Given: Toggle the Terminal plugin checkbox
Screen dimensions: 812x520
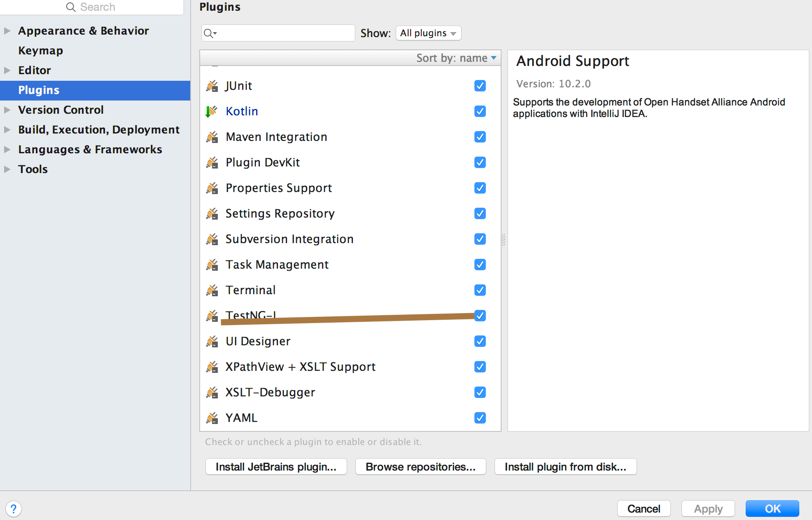Looking at the screenshot, I should [x=480, y=290].
